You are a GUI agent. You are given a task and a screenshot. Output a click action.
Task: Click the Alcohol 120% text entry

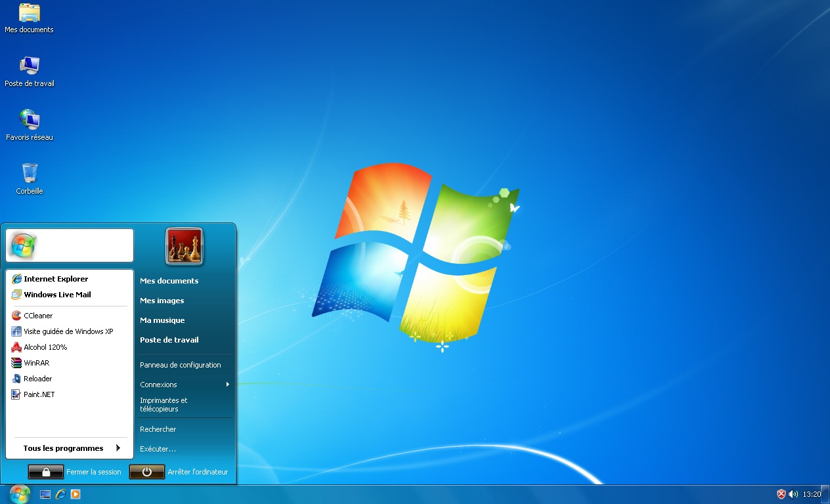pos(45,347)
